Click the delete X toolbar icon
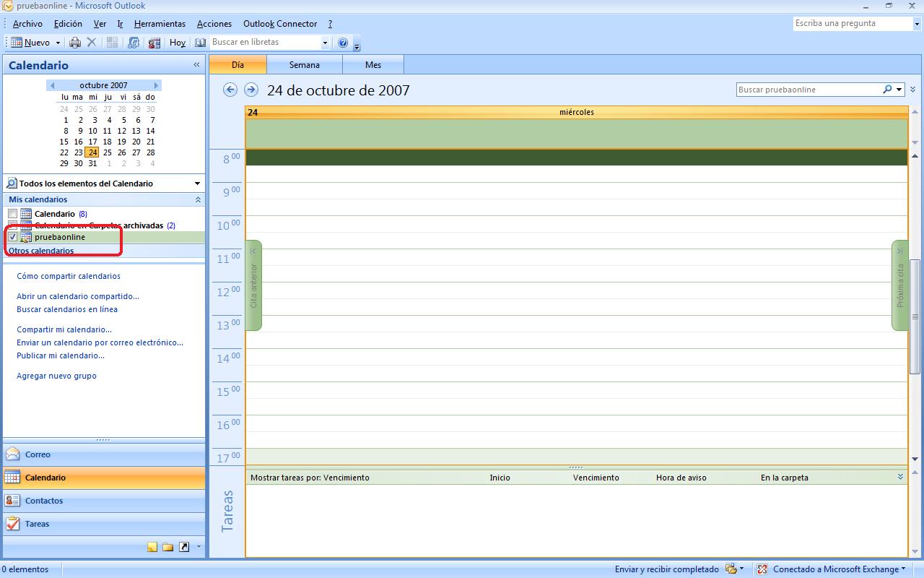The width and height of the screenshot is (924, 578). [x=92, y=43]
